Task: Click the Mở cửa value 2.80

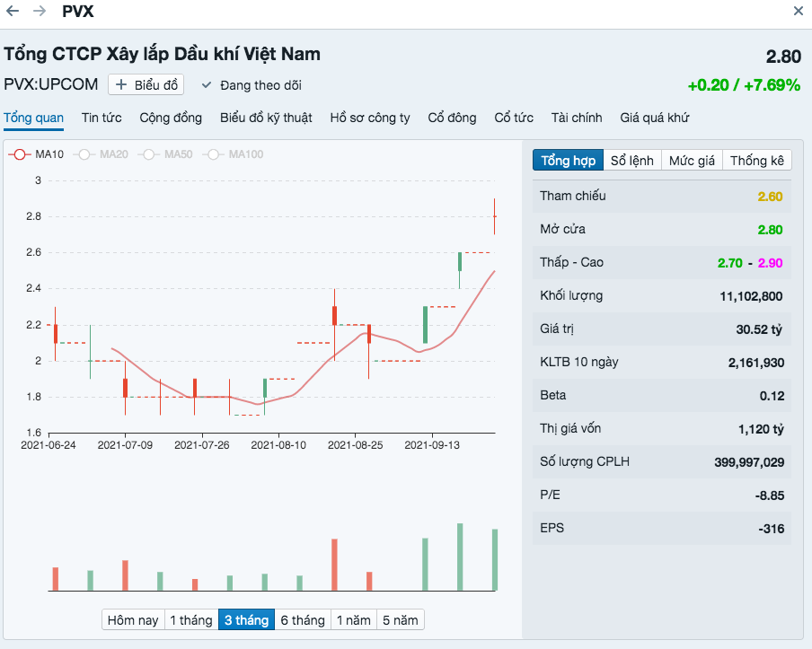Action: point(770,230)
